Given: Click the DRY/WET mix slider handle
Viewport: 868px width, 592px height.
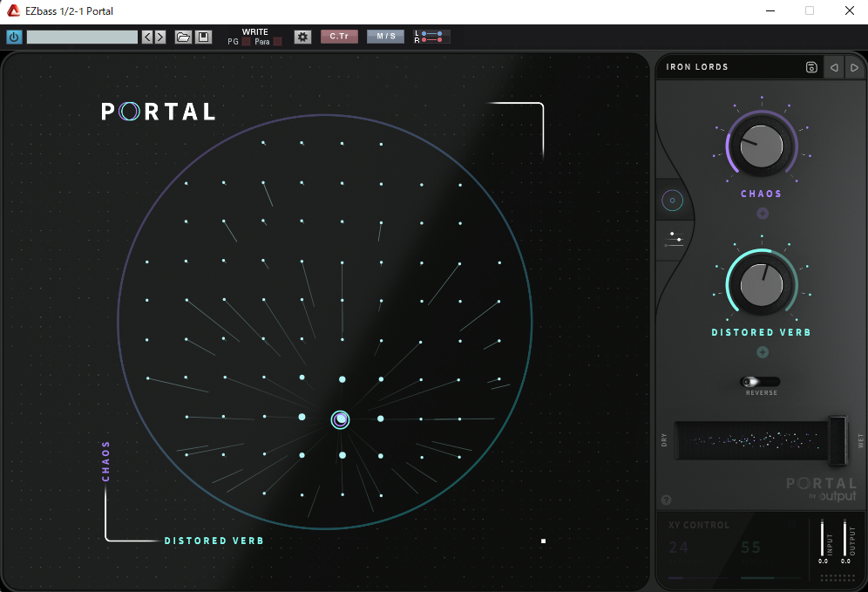Looking at the screenshot, I should click(x=837, y=440).
